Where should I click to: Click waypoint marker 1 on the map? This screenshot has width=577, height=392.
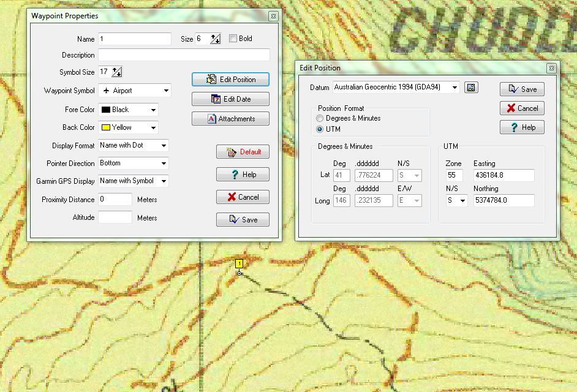coord(239,263)
